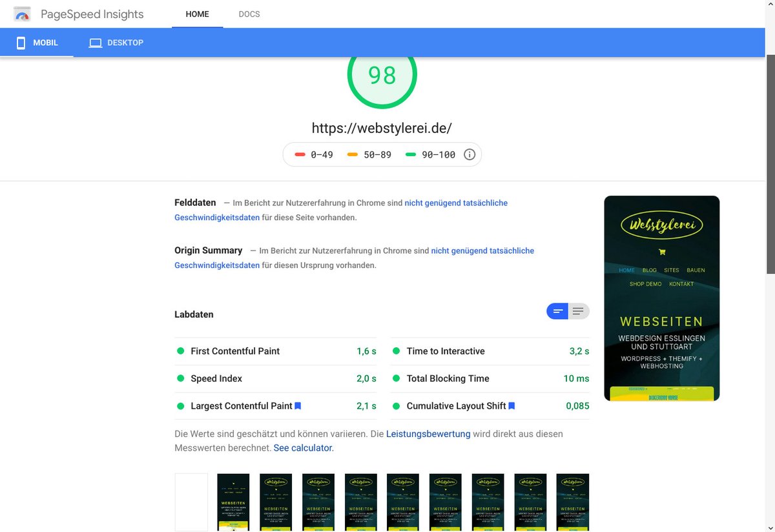
Task: Open the DOCS tab
Action: 249,14
